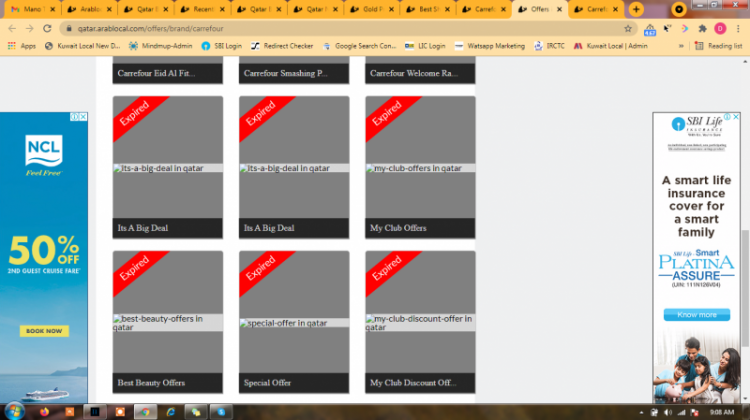The height and width of the screenshot is (420, 750).
Task: Open the Windows Start button
Action: tap(14, 411)
